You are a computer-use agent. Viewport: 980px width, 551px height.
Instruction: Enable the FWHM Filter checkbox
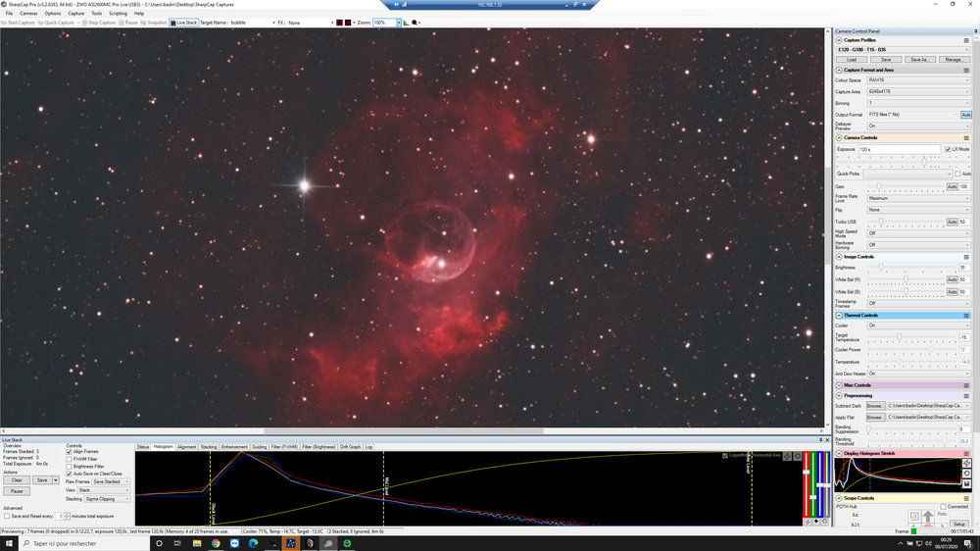pyautogui.click(x=69, y=459)
